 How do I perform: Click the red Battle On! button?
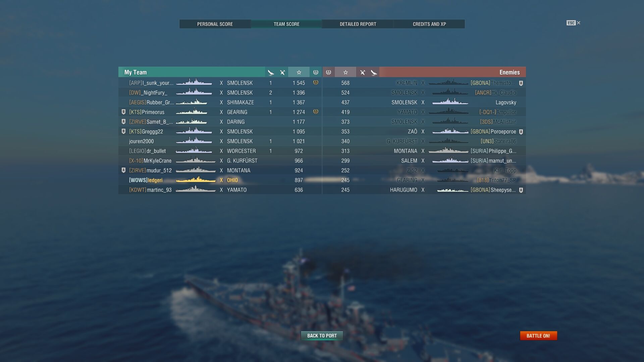538,336
